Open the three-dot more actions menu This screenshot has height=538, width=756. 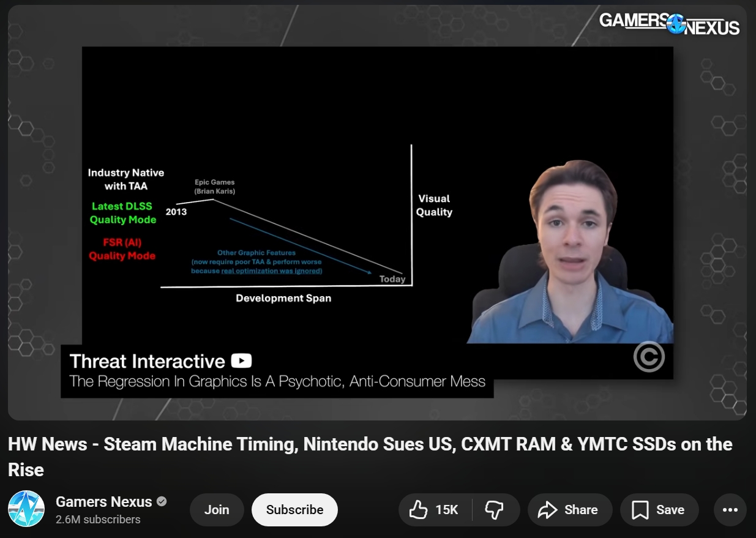pos(730,510)
